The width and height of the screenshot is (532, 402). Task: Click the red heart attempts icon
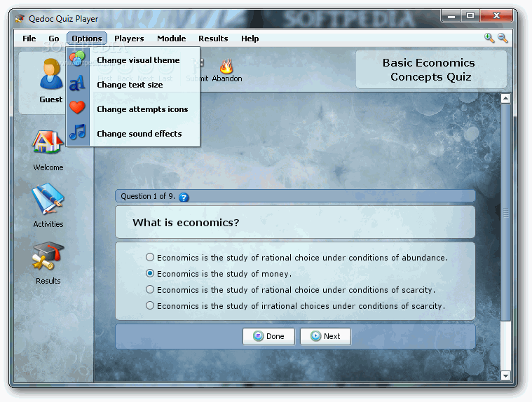click(77, 107)
